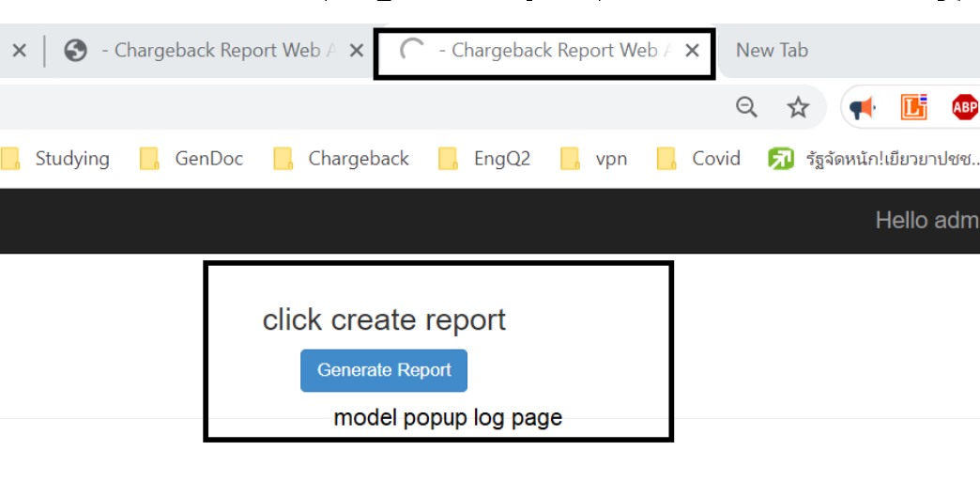Select the loading Chargeback Report tab
The width and height of the screenshot is (980, 497).
[544, 54]
